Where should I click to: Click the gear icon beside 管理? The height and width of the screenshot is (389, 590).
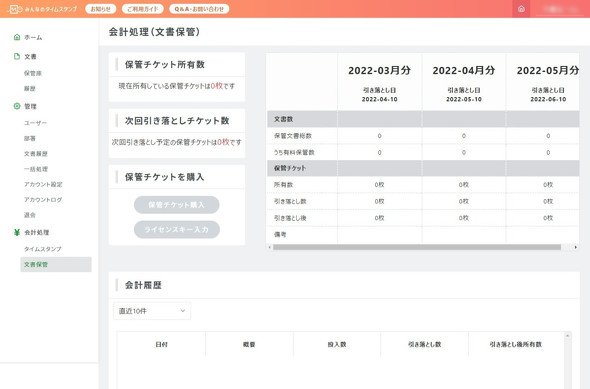coord(17,106)
